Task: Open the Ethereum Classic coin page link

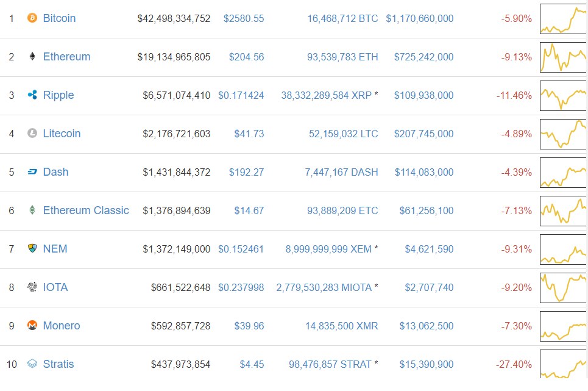Action: pyautogui.click(x=86, y=210)
